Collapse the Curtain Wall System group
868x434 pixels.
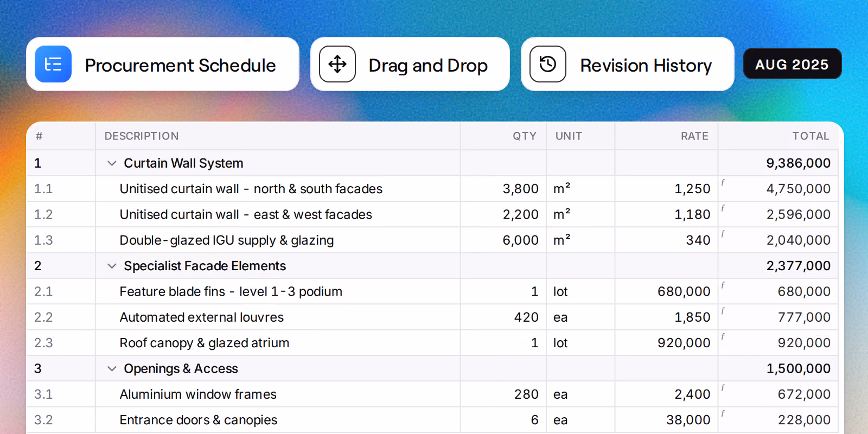(112, 163)
